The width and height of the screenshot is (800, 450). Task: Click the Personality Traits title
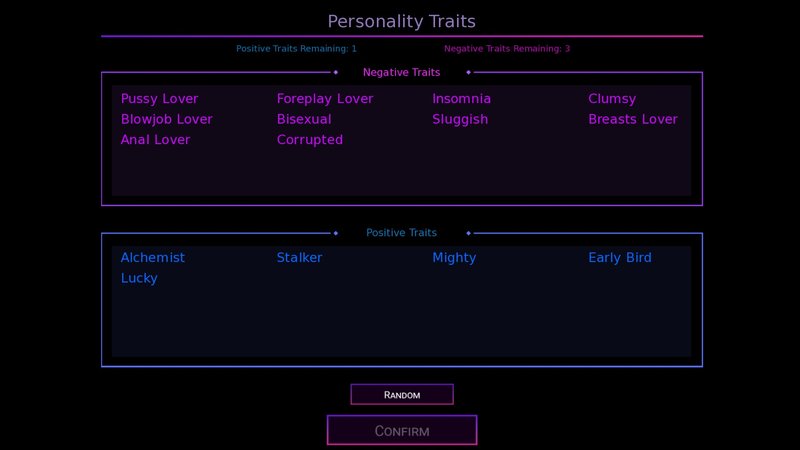coord(402,21)
